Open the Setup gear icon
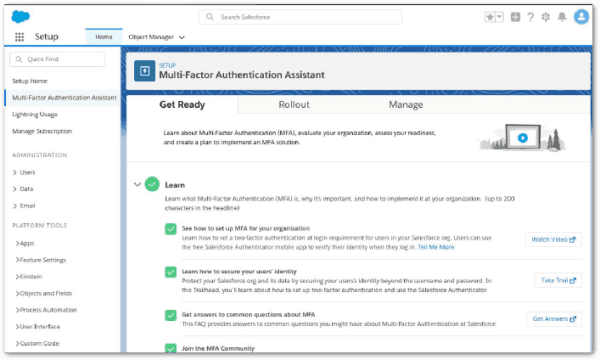600x360 pixels. (546, 17)
